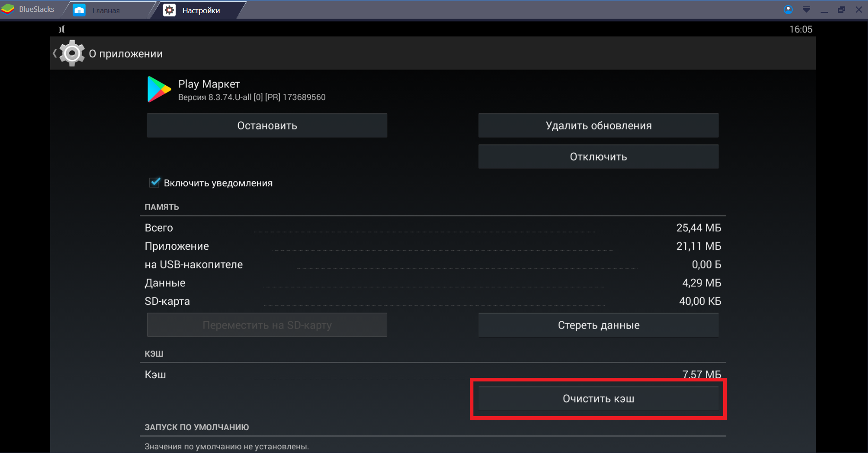Click disabled Переместить на SD-карту button
Screen dimensions: 868x453
(267, 325)
